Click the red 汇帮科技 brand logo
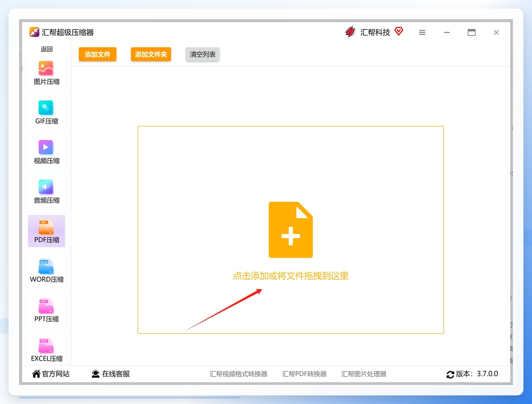The height and width of the screenshot is (404, 532). pyautogui.click(x=350, y=32)
